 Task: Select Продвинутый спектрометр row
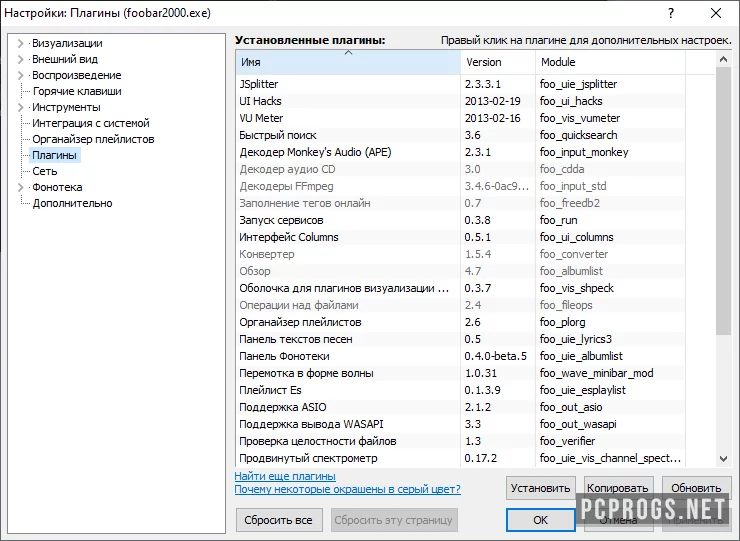click(x=460, y=458)
